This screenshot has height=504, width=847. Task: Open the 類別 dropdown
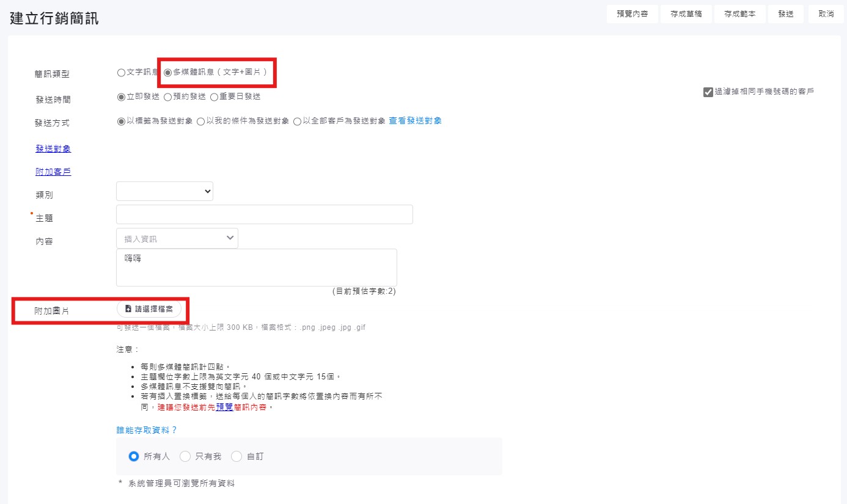point(164,192)
